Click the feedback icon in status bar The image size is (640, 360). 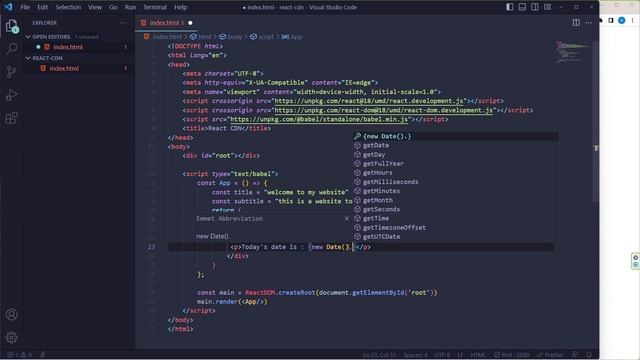click(575, 355)
